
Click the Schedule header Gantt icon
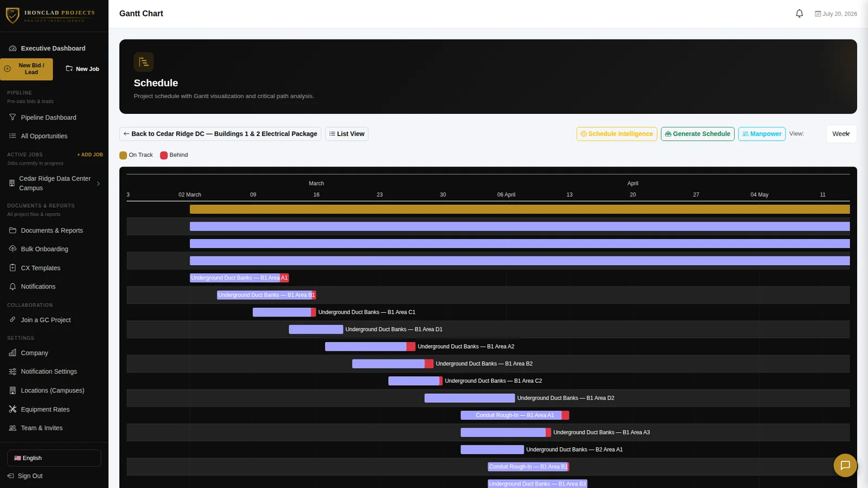coord(144,62)
